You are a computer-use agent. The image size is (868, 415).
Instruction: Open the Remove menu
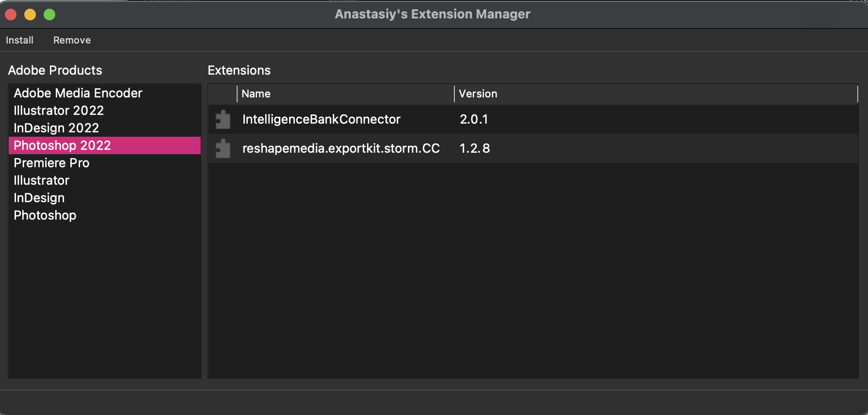click(x=72, y=40)
